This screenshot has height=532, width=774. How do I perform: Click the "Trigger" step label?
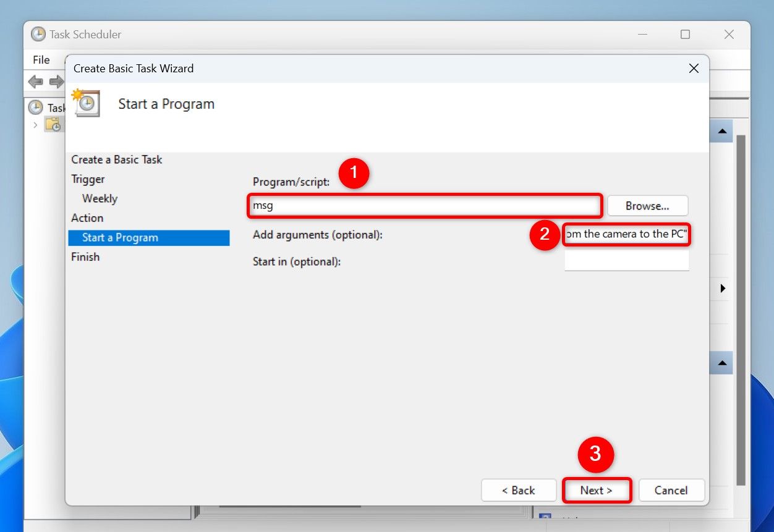(88, 179)
